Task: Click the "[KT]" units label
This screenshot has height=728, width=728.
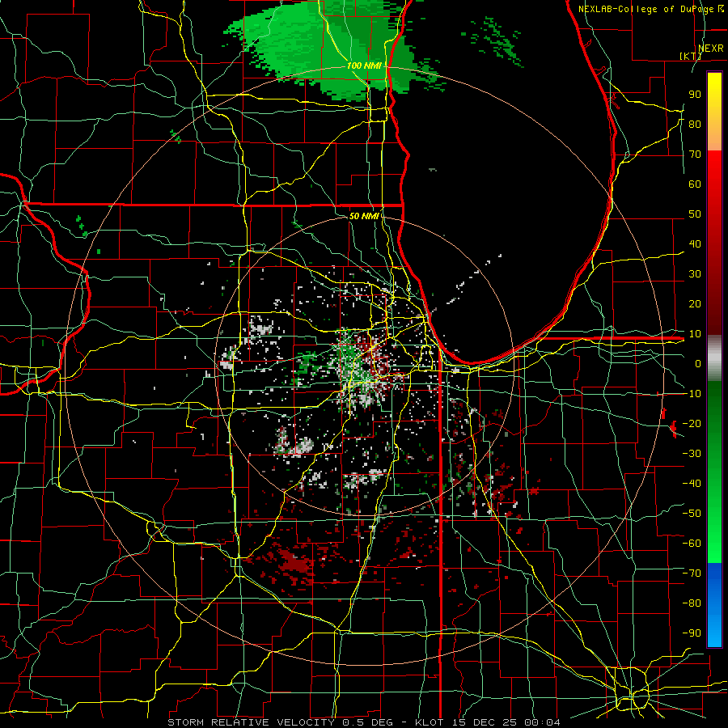Action: point(691,56)
